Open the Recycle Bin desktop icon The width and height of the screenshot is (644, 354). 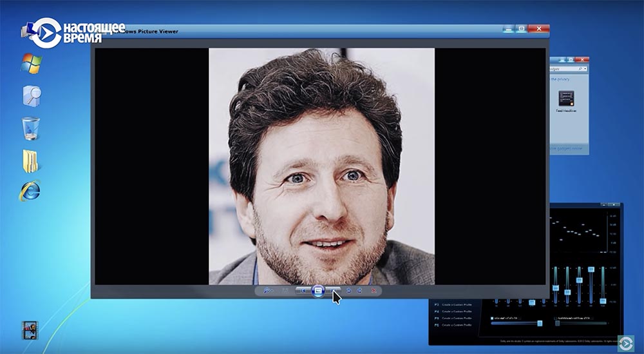point(31,128)
